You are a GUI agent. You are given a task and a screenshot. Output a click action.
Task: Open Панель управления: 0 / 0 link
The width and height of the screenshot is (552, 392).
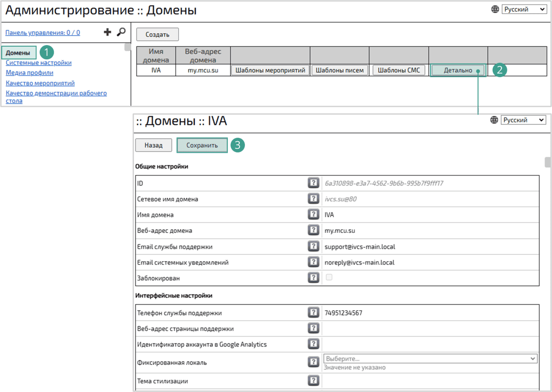(43, 33)
